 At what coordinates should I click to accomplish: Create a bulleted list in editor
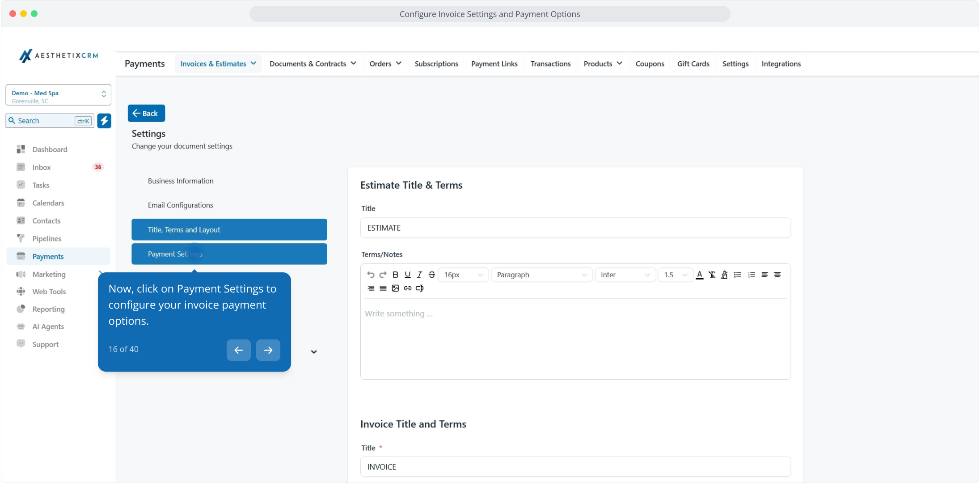point(738,275)
